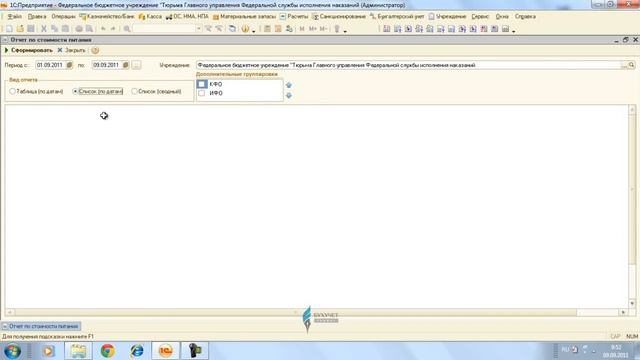
Task: Open the help question mark in report toolbar
Action: [x=95, y=50]
